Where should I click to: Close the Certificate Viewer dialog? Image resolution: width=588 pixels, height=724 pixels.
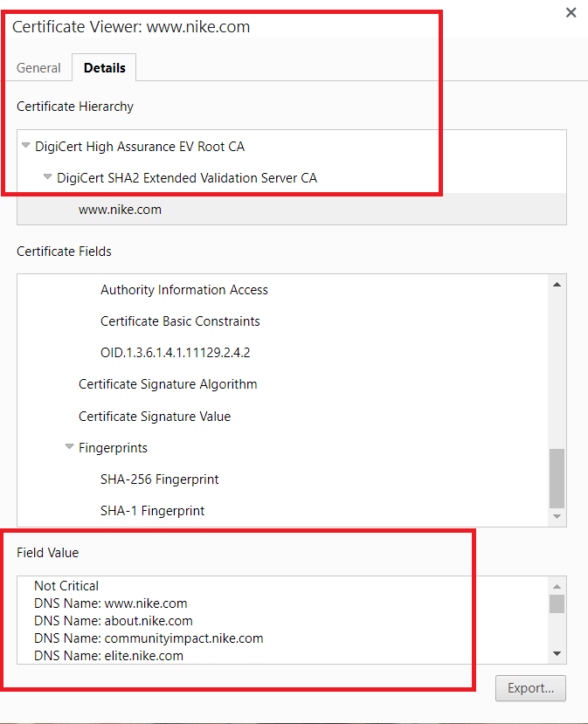tap(571, 12)
